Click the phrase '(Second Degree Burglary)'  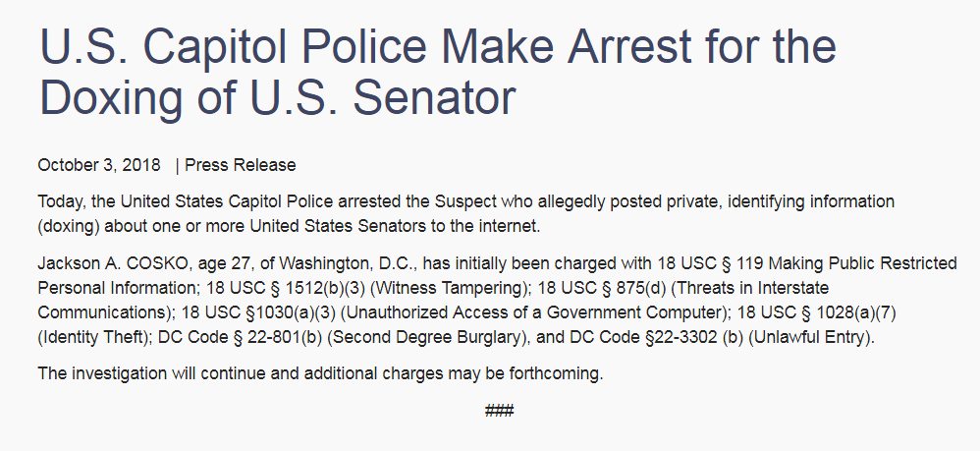point(427,337)
